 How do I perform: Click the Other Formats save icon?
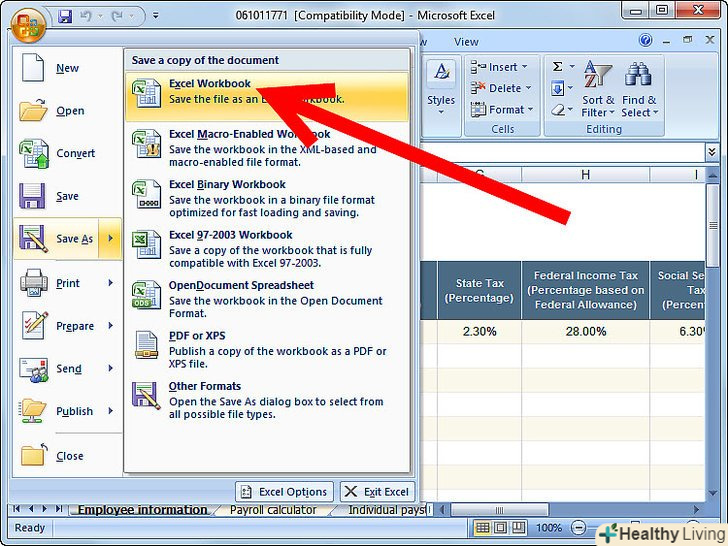pos(146,396)
